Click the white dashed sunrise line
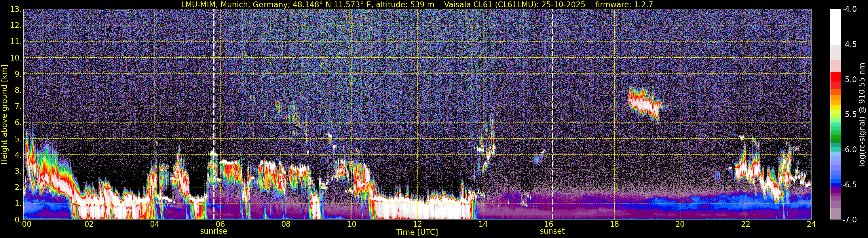 pyautogui.click(x=214, y=114)
